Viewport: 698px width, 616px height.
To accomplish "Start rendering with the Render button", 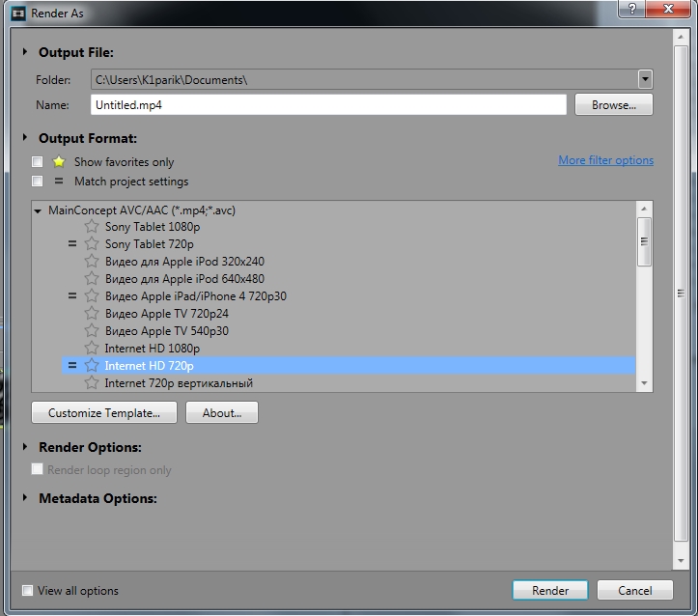I will (x=550, y=590).
